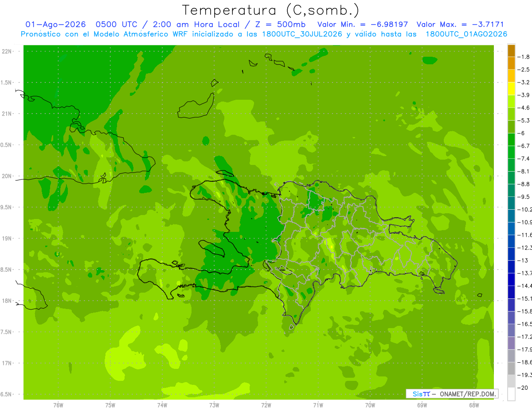This screenshot has width=532, height=411.
Task: Select gray swatch between -18.6 and -19.3
Action: pyautogui.click(x=511, y=368)
